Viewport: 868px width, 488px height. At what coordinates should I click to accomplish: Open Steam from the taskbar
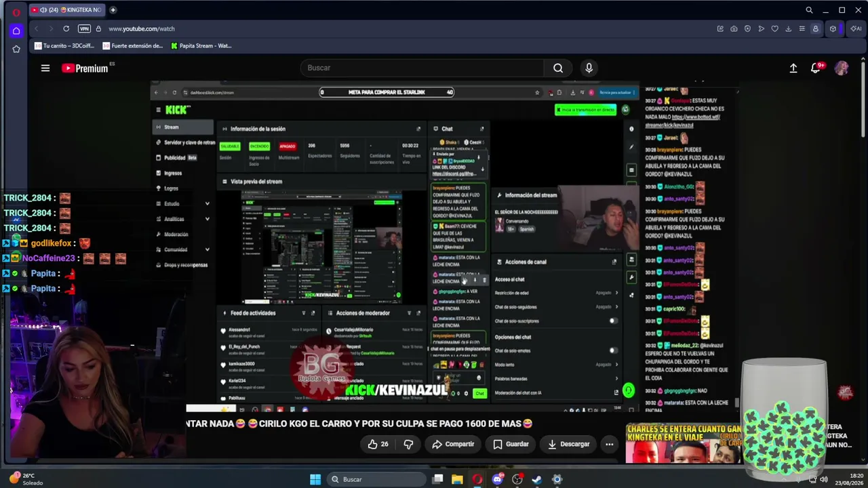[536, 479]
